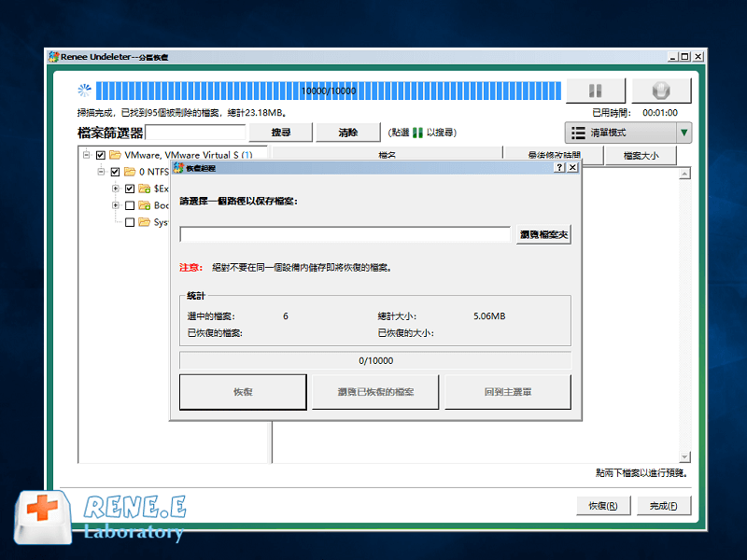Click the 回到主選單 button
The height and width of the screenshot is (560, 747).
pos(508,392)
